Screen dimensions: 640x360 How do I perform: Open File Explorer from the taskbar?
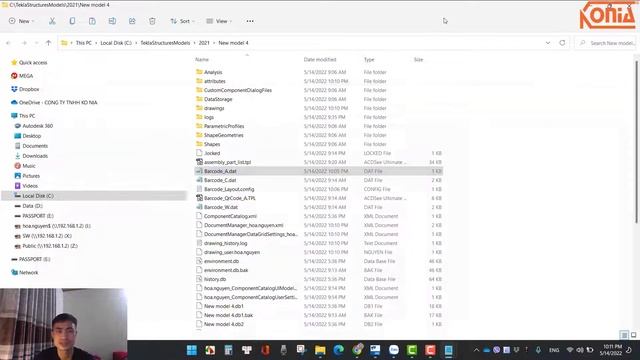click(320, 350)
